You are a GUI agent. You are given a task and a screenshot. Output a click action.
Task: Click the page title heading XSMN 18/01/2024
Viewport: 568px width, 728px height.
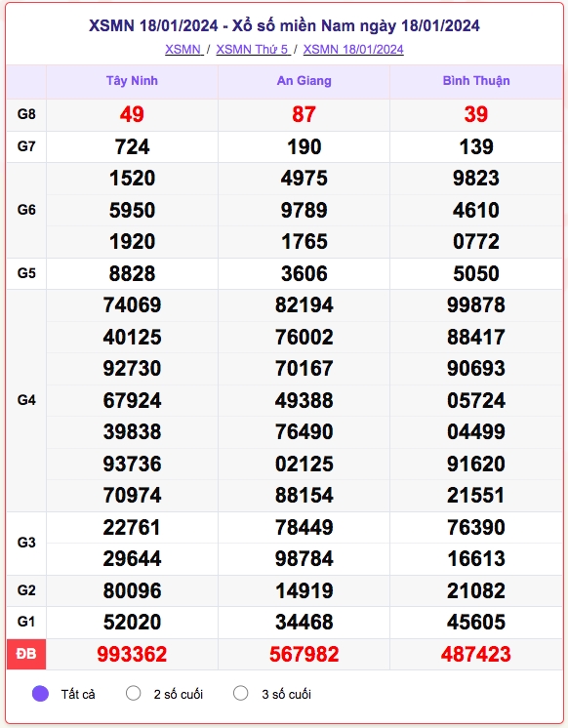(x=284, y=25)
